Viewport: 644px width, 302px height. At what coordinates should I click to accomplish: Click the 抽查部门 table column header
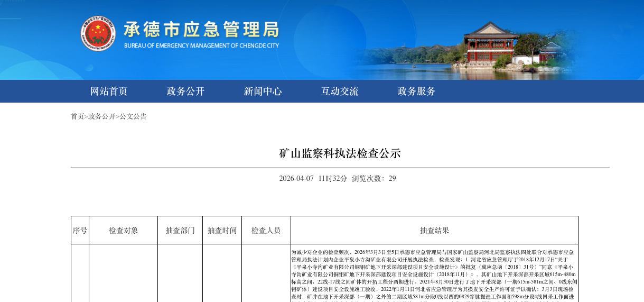tap(180, 231)
